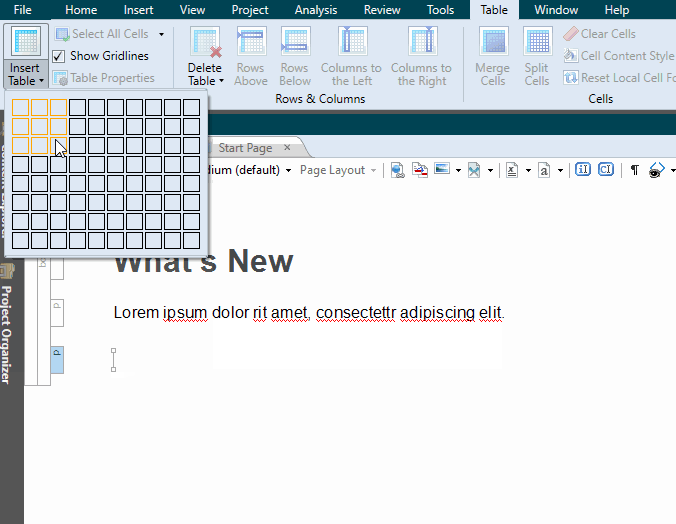The image size is (676, 524).
Task: Select the highlighted 3x3 table grid cell
Action: click(59, 145)
